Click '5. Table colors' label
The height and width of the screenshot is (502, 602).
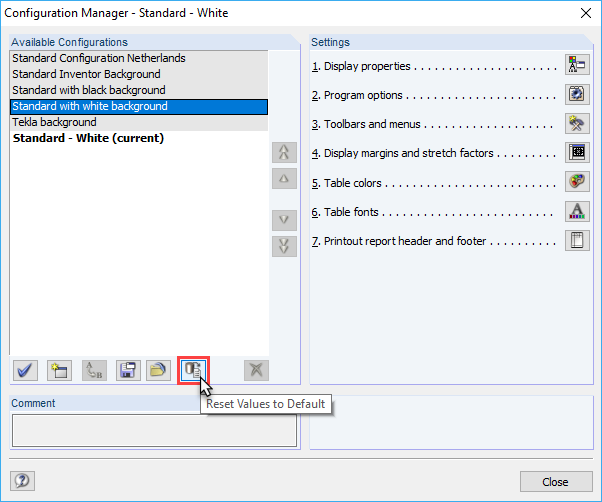click(346, 183)
